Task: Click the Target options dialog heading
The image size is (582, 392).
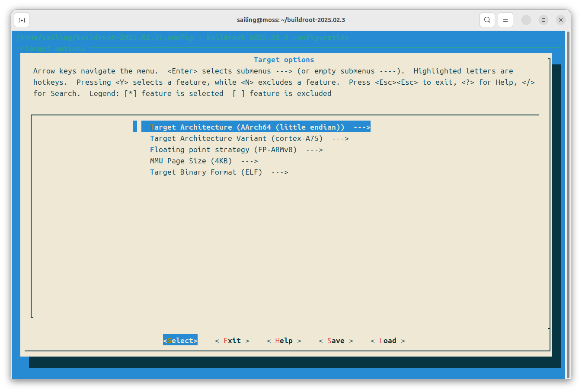Action: [284, 60]
